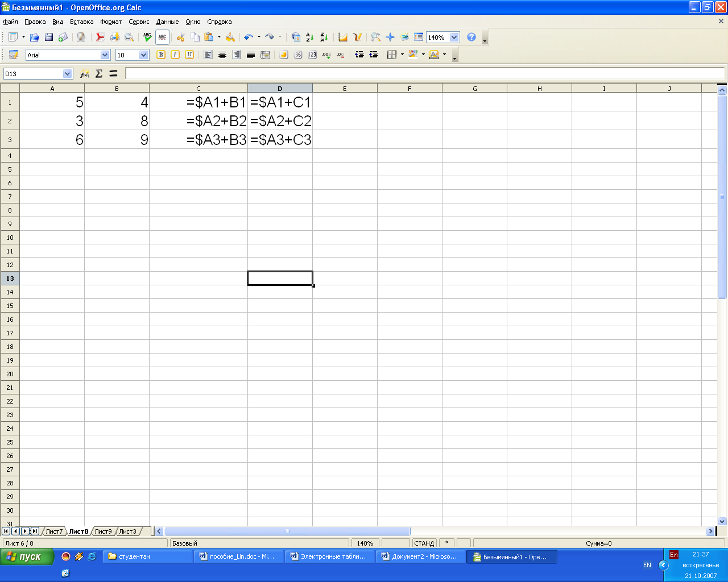This screenshot has height=582, width=728.
Task: Run the Spellcheck tool
Action: tap(148, 38)
